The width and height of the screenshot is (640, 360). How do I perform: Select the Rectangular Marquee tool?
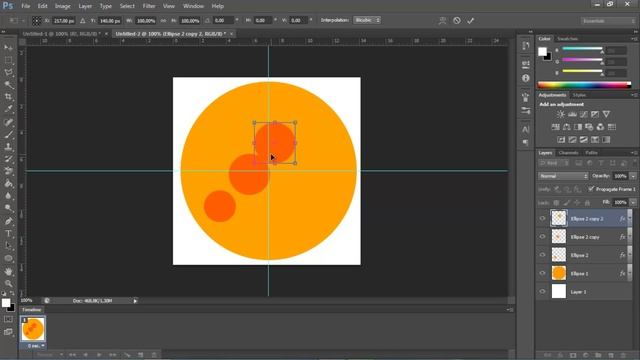click(x=8, y=60)
